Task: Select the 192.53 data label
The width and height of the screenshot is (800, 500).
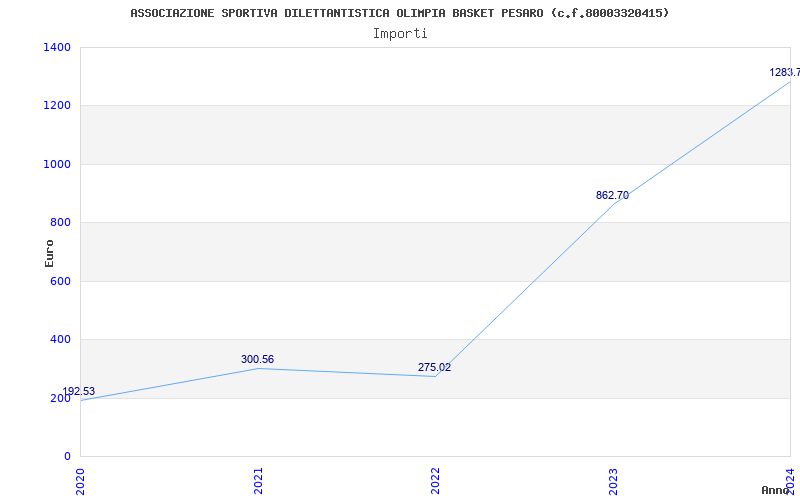Action: click(79, 391)
